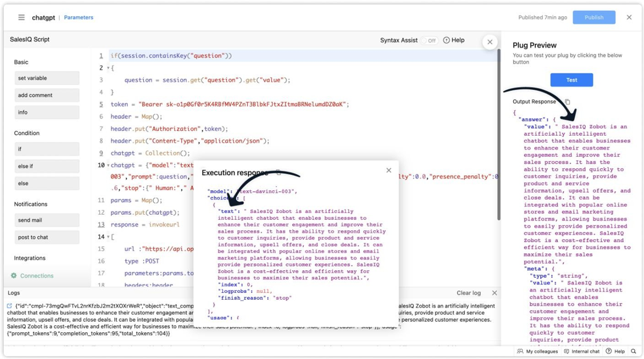Click the Content-Type header line 8
Viewport: 644px width, 359px height.
[x=190, y=140]
